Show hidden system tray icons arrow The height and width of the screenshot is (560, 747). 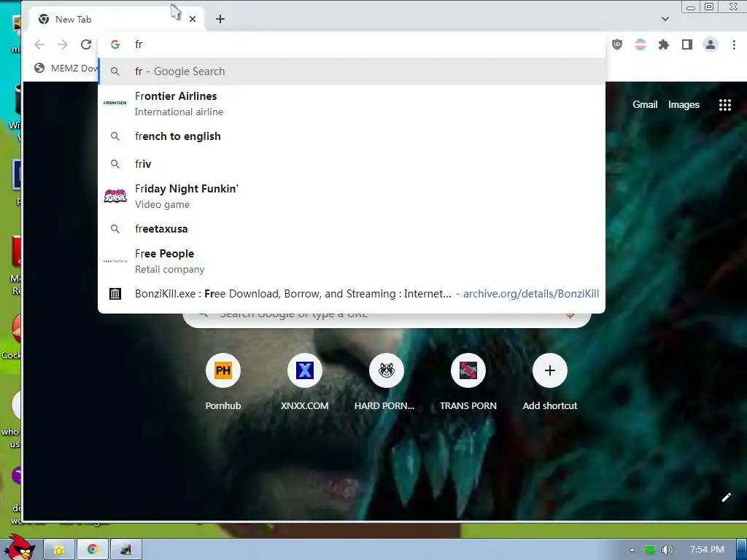tap(632, 550)
